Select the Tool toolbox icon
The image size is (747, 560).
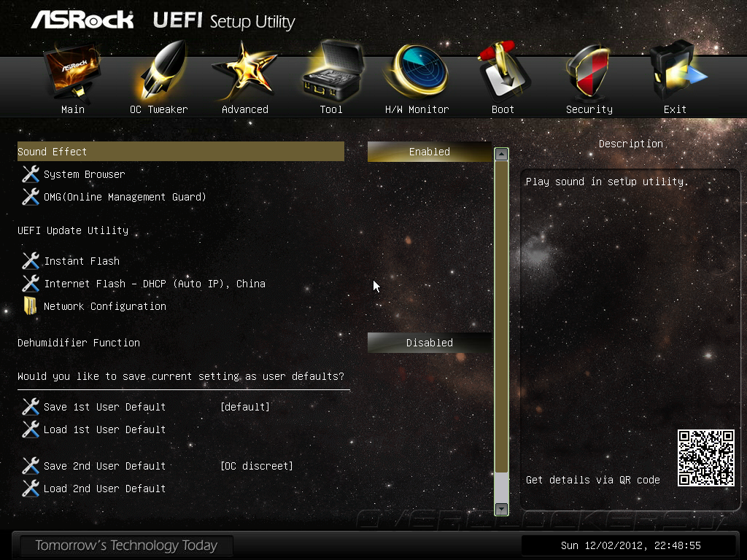(x=333, y=71)
